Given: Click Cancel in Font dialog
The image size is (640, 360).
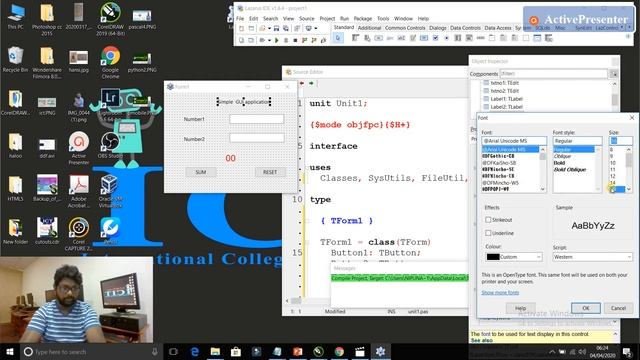Looking at the screenshot, I should click(618, 308).
